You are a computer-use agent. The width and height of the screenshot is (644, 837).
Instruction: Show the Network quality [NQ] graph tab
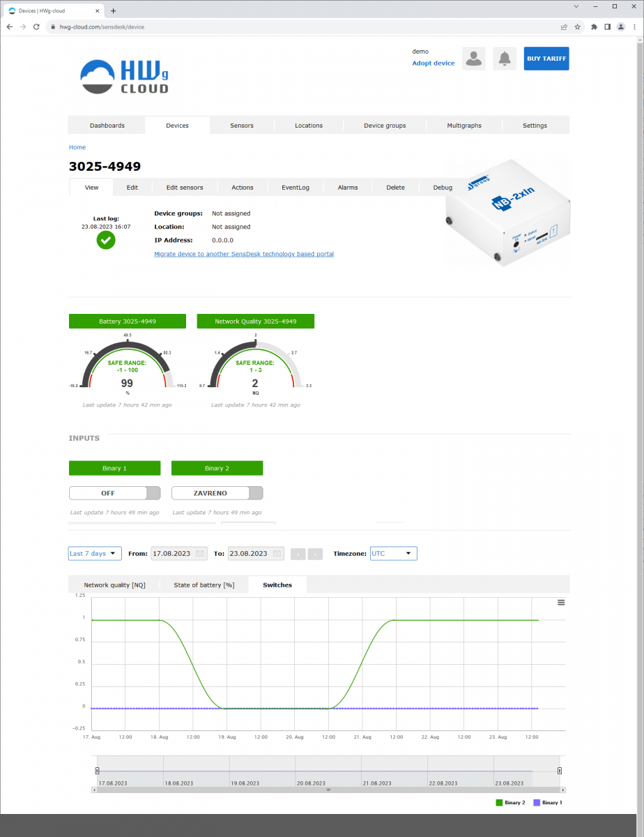coord(114,585)
